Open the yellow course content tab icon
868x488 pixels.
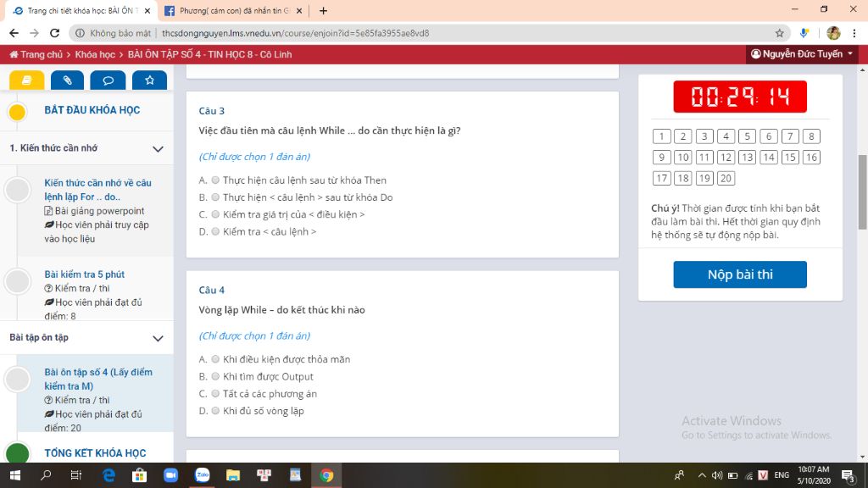tap(26, 80)
